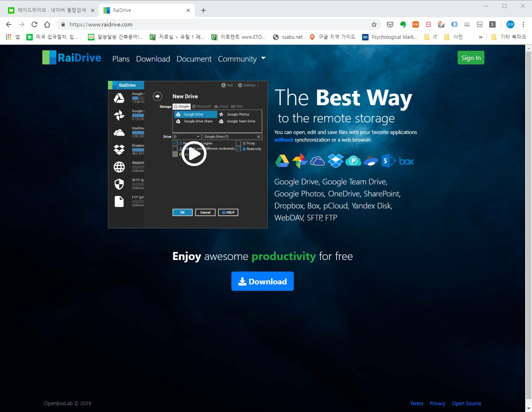Open Chrome three-dot menu
Screen dimensions: 532x412
pos(523,24)
